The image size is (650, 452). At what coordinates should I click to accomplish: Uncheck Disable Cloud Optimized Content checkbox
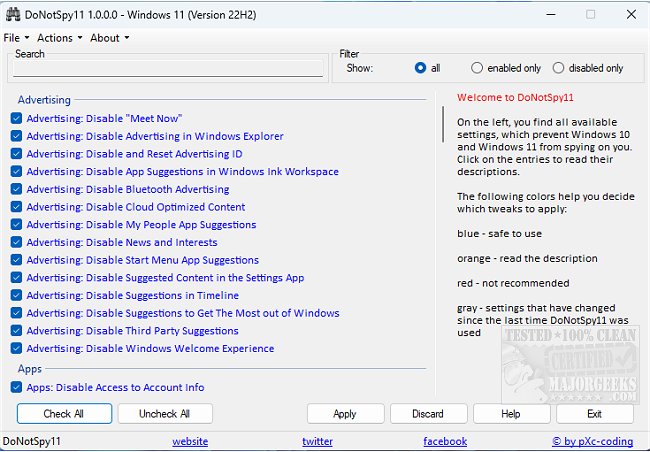(17, 207)
